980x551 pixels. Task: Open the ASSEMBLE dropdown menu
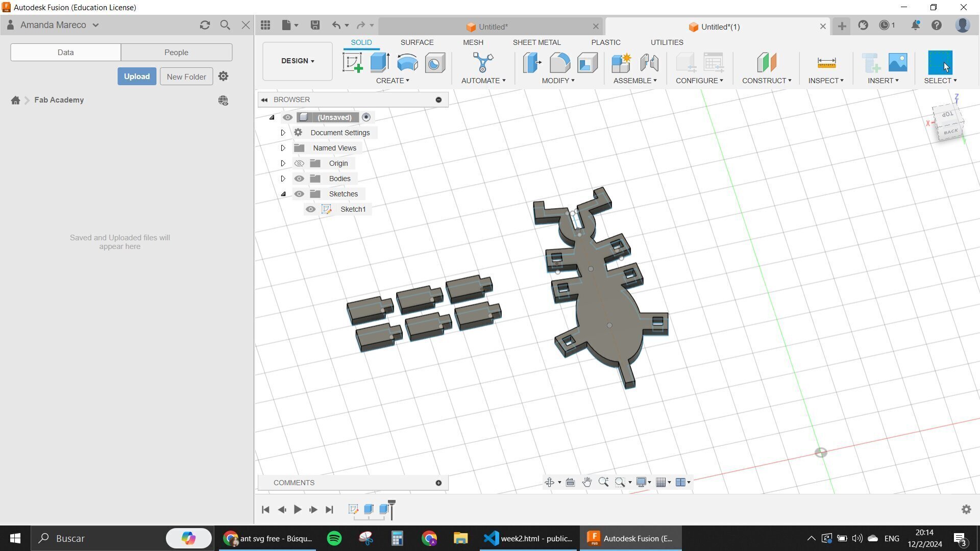(x=635, y=81)
